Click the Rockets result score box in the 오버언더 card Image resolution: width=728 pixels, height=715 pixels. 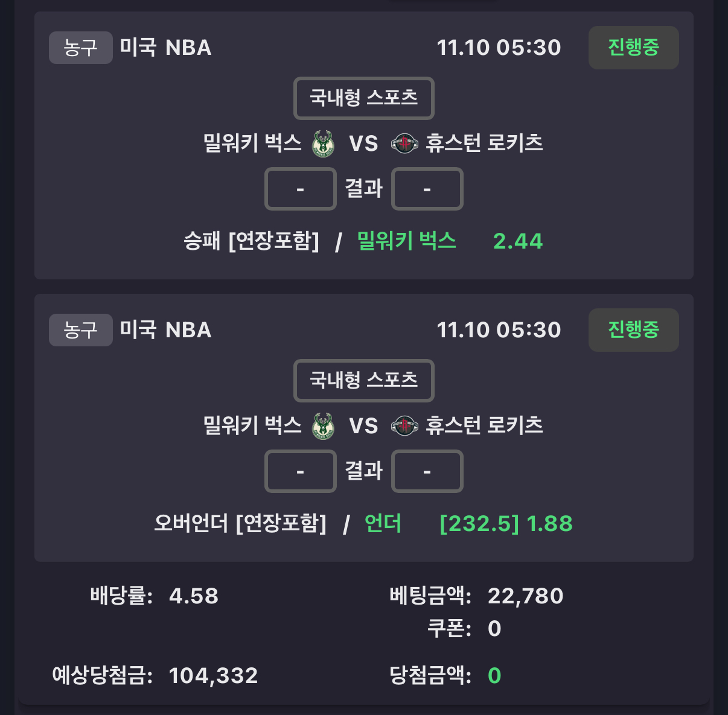pyautogui.click(x=427, y=471)
